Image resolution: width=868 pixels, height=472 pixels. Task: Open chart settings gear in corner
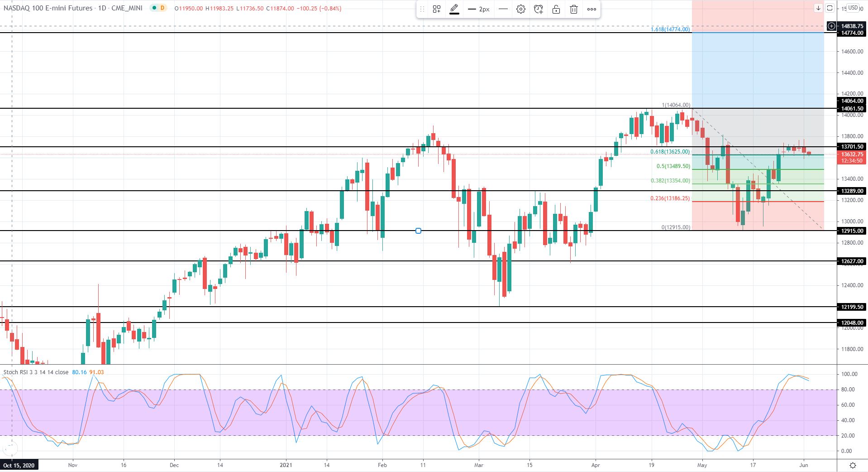[x=853, y=465]
